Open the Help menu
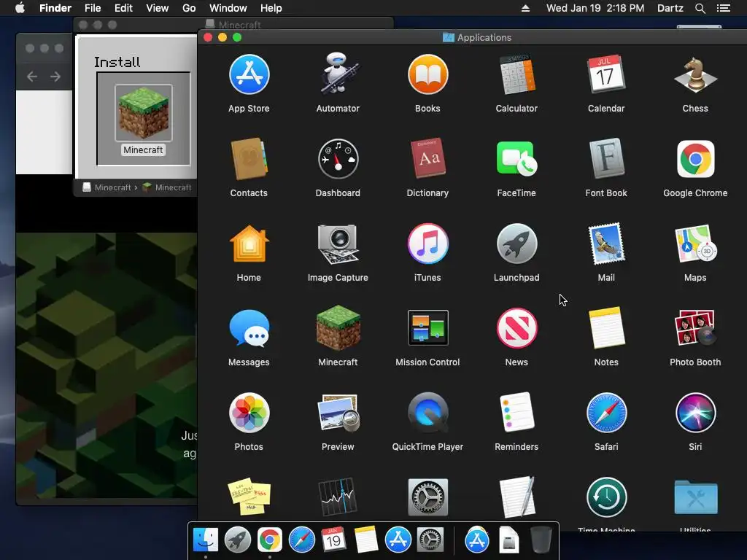Screen dimensions: 747x560 pos(271,8)
